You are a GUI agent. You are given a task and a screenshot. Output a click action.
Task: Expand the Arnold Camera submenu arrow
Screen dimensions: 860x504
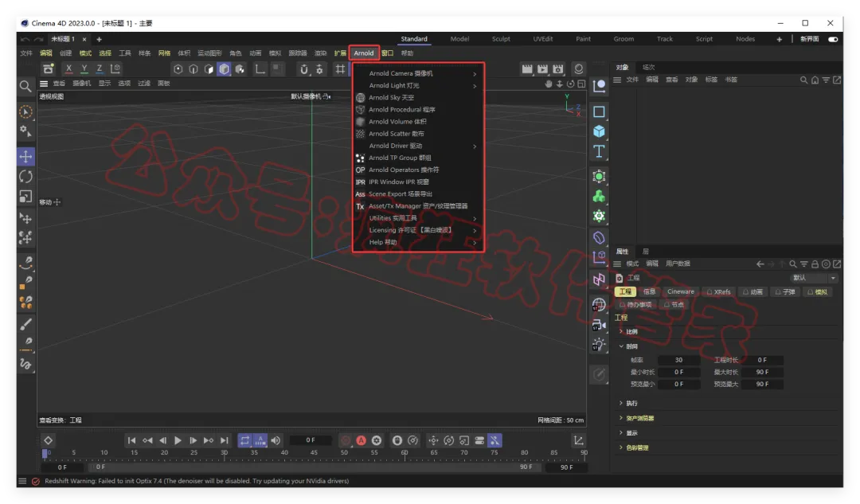click(475, 73)
